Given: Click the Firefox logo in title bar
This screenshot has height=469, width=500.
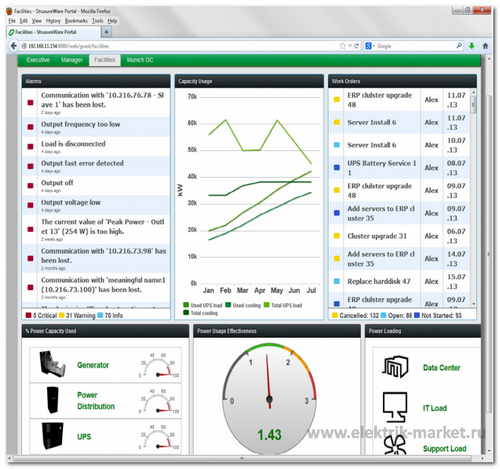Looking at the screenshot, I should [9, 11].
